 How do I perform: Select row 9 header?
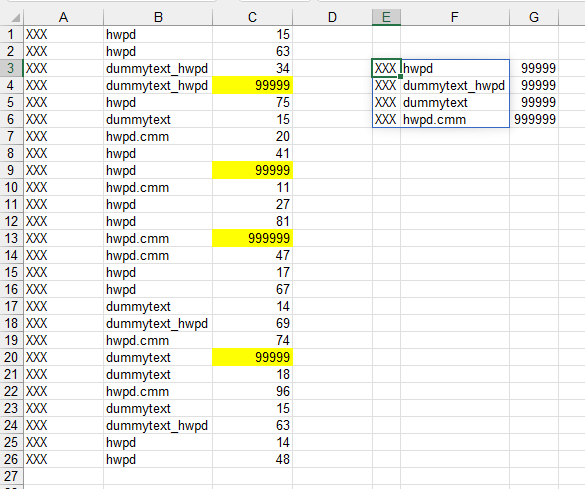coord(12,170)
